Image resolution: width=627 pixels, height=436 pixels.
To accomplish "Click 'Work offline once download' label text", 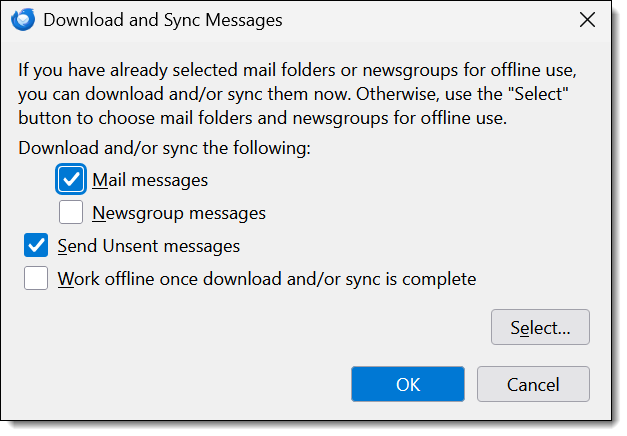I will click(x=267, y=279).
